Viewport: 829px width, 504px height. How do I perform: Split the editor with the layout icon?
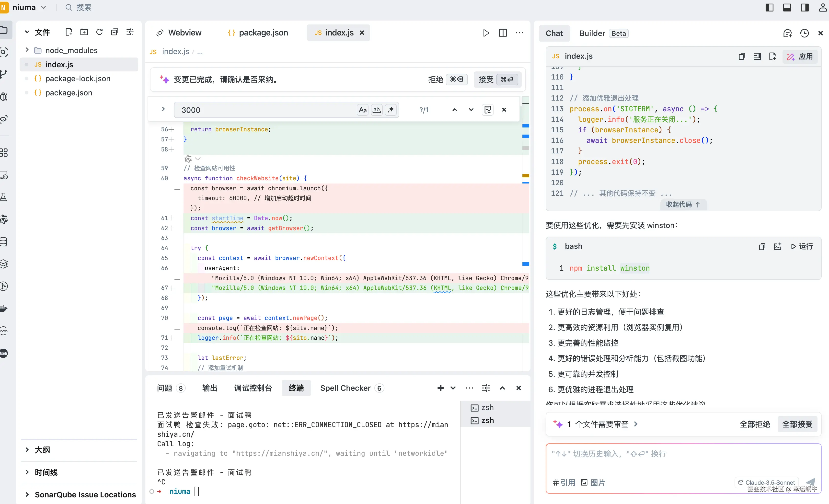503,33
